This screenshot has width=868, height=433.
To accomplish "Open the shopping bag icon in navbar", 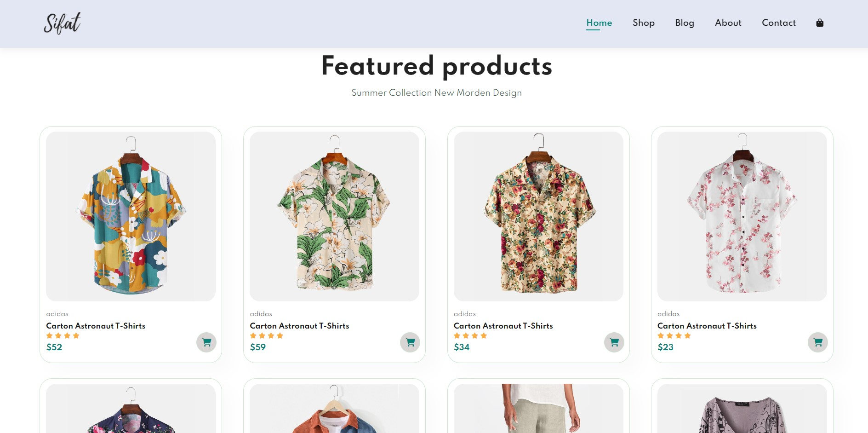I will click(819, 23).
